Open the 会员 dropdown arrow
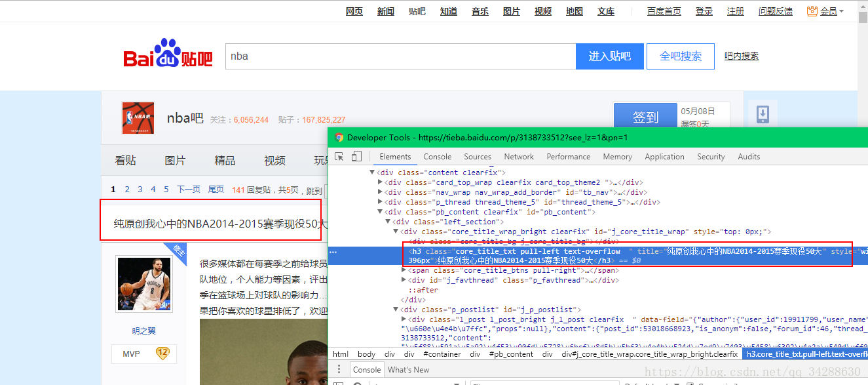Image resolution: width=868 pixels, height=385 pixels. click(841, 11)
